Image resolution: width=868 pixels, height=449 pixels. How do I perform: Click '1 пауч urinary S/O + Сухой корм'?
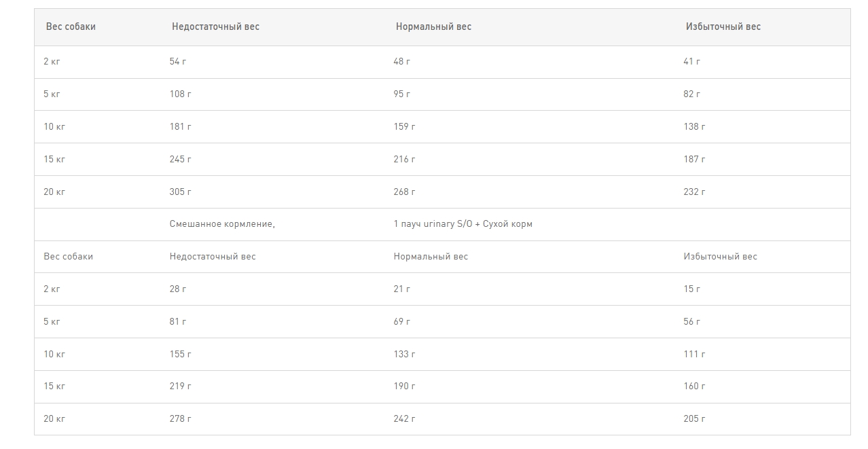coord(463,224)
